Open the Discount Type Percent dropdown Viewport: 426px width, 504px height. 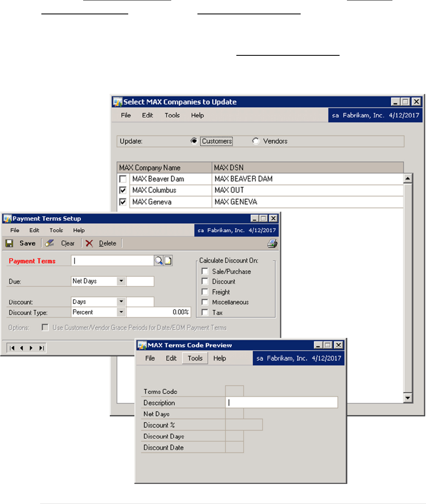click(121, 312)
